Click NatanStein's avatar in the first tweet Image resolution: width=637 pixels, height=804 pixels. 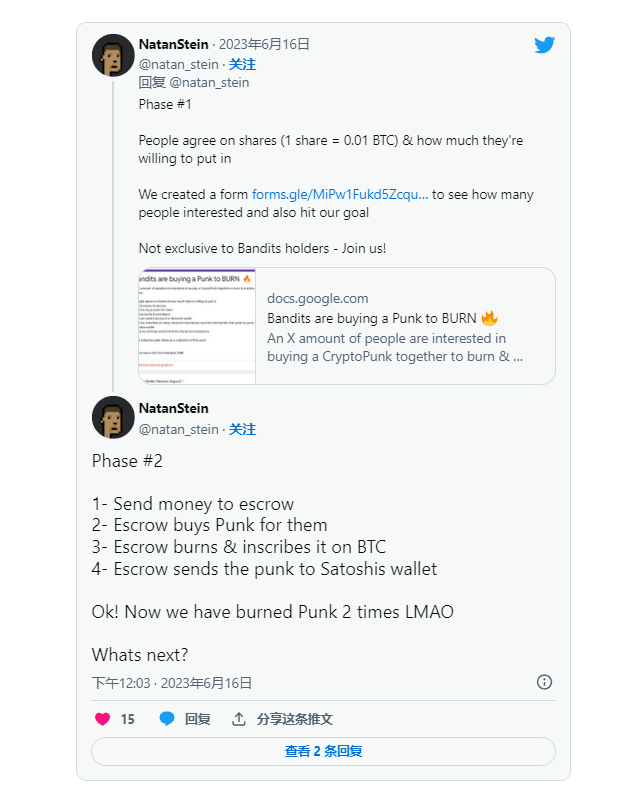coord(113,55)
